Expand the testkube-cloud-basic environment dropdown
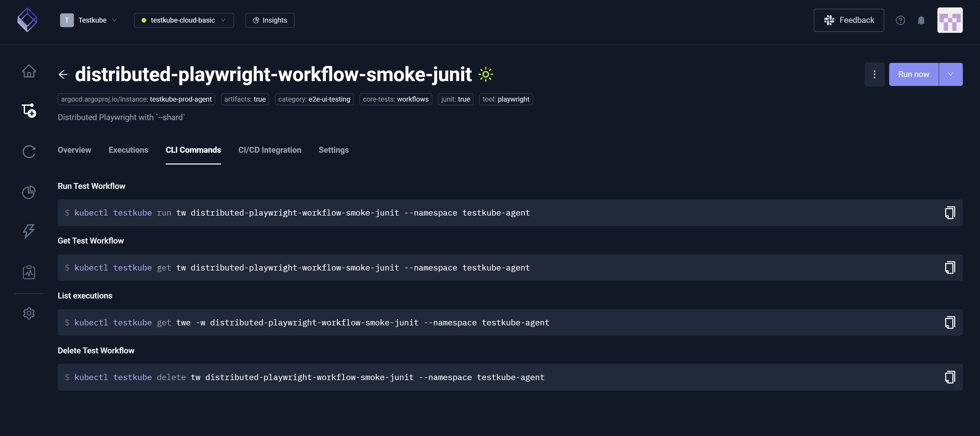This screenshot has height=436, width=980. [183, 20]
